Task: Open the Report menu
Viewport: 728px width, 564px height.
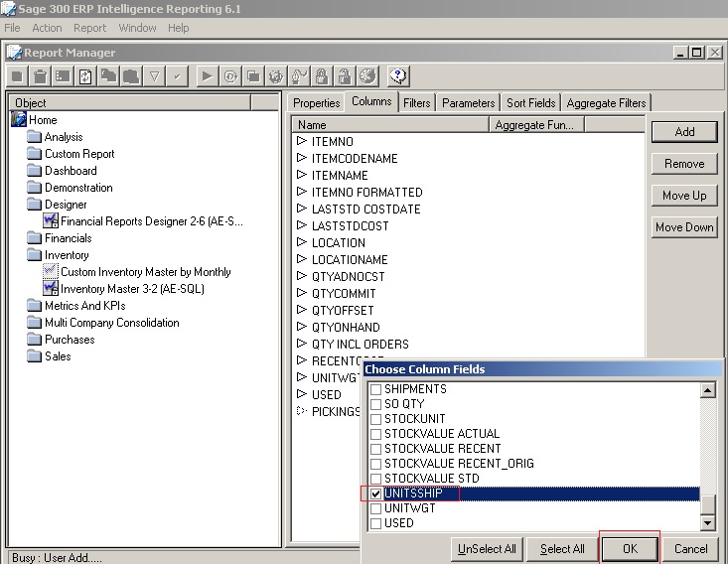Action: [90, 28]
